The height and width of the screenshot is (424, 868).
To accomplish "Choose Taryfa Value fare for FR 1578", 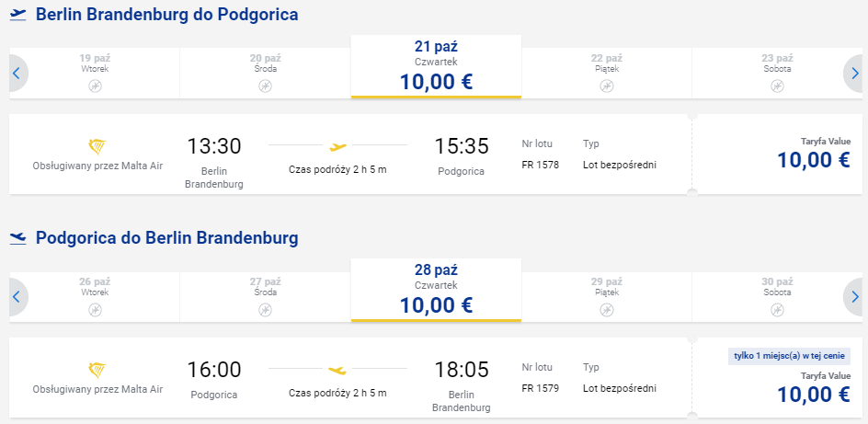I will (777, 154).
